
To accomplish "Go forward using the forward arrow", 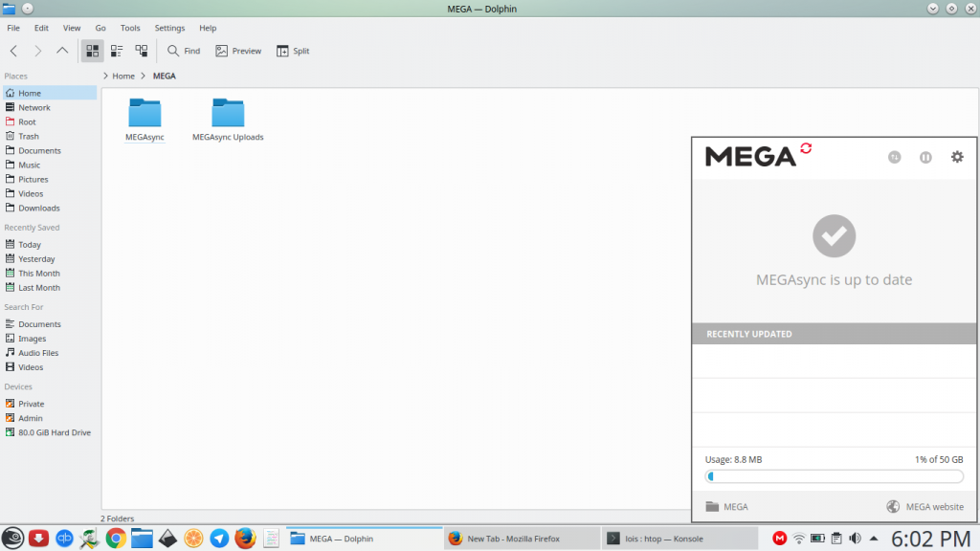I will click(37, 51).
